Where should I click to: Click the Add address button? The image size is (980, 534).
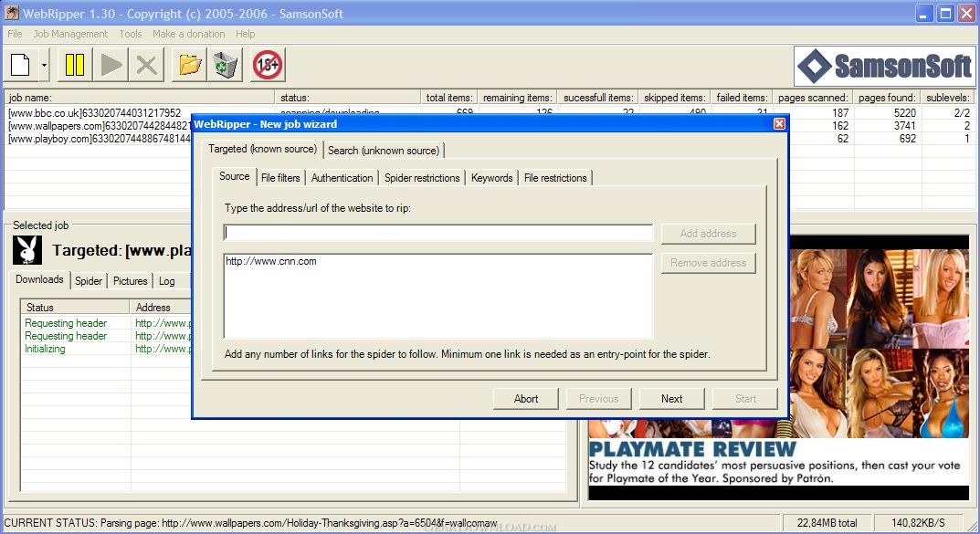click(x=708, y=234)
